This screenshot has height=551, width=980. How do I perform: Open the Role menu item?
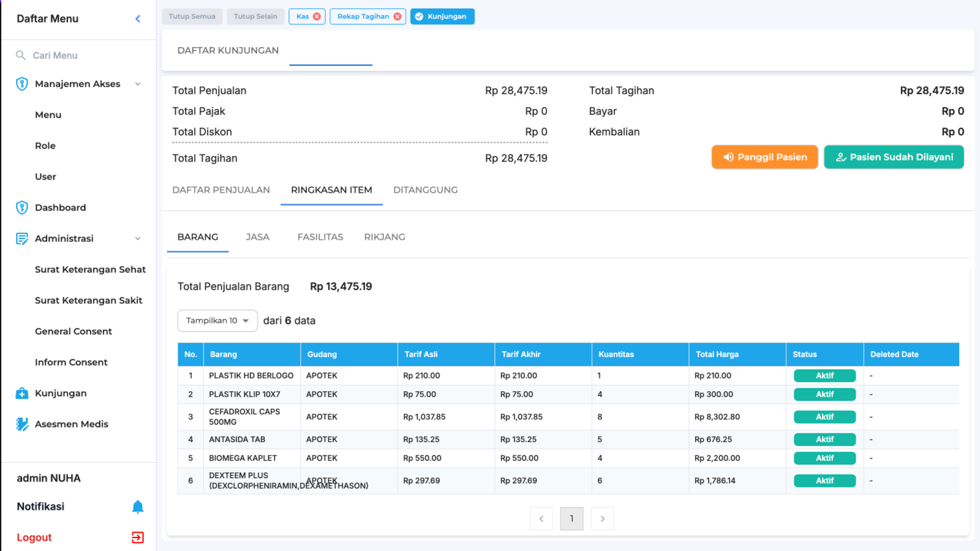[45, 146]
